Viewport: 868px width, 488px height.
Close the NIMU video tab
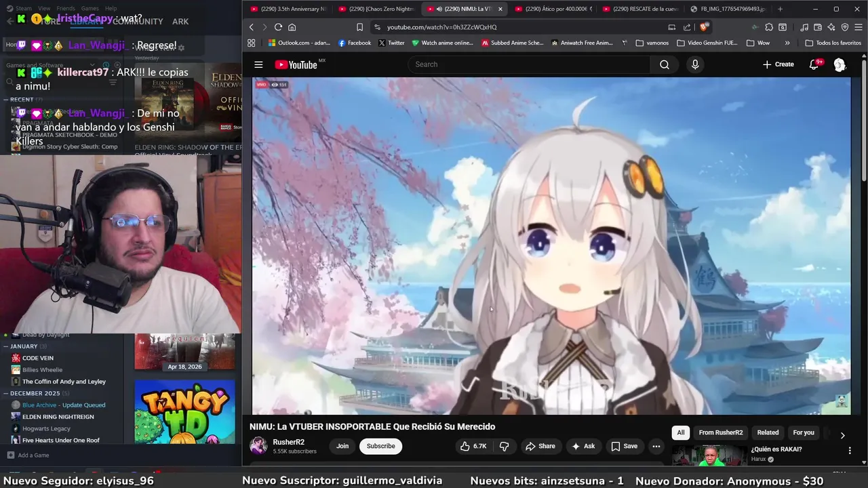point(500,9)
